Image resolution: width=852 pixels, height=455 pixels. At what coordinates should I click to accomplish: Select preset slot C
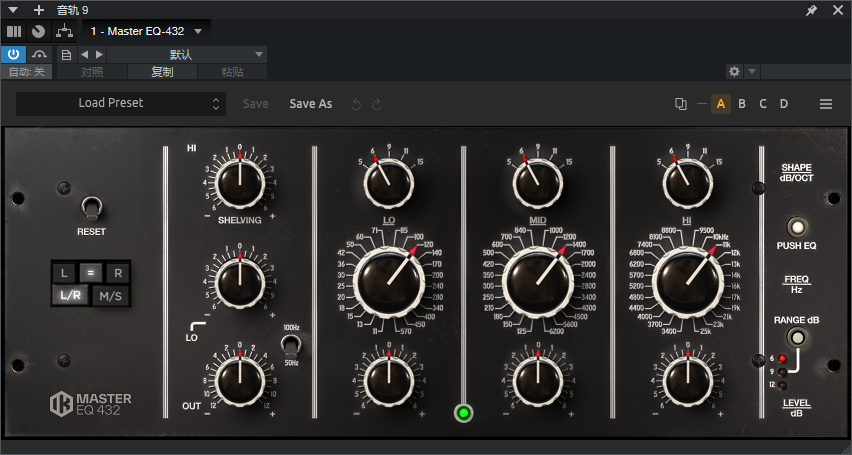[763, 104]
